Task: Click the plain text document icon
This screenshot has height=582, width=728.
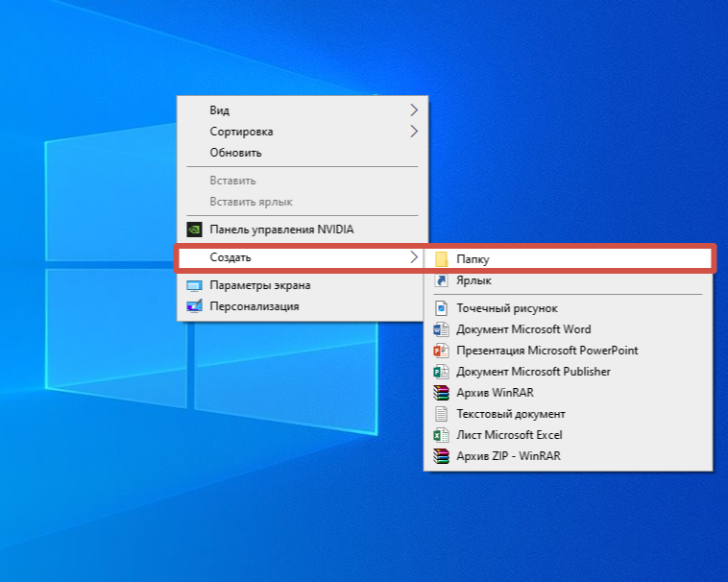Action: tap(441, 414)
